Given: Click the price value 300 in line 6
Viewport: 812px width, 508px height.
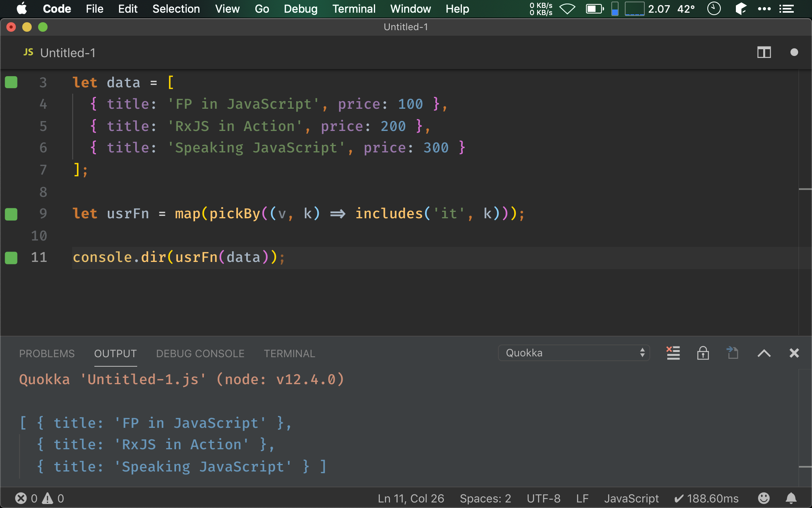Looking at the screenshot, I should [436, 148].
